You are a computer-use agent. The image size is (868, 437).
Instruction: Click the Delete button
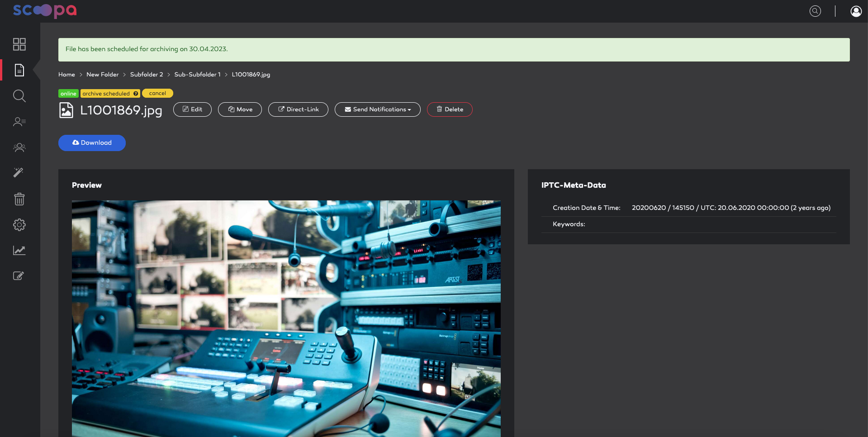450,109
